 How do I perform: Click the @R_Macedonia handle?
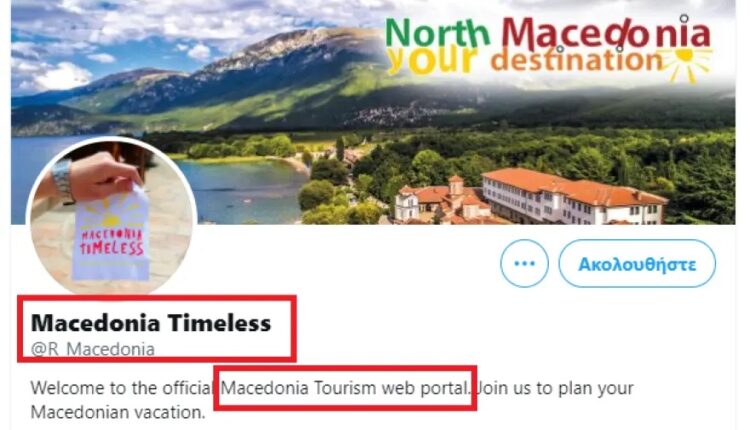[93, 349]
